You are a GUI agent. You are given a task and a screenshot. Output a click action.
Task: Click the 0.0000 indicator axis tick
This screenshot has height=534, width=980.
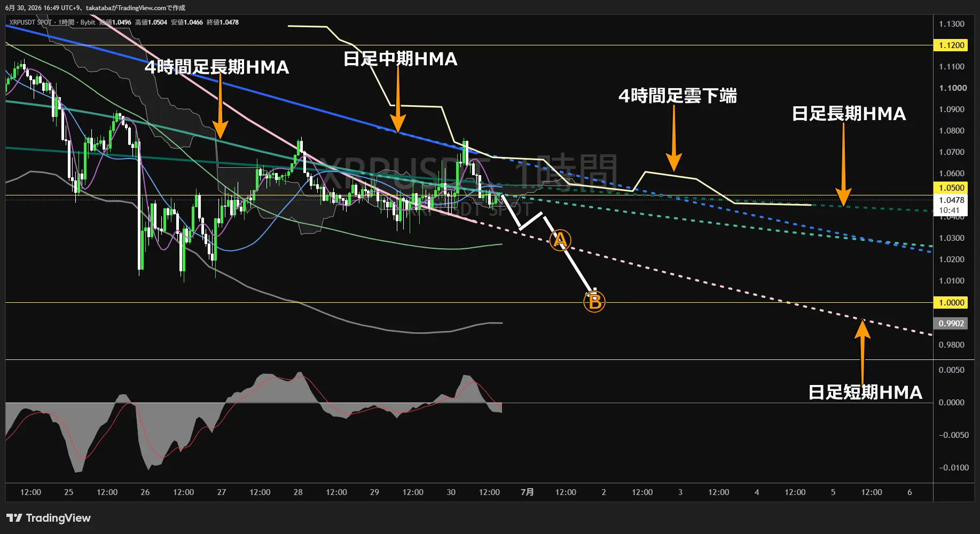pyautogui.click(x=952, y=403)
